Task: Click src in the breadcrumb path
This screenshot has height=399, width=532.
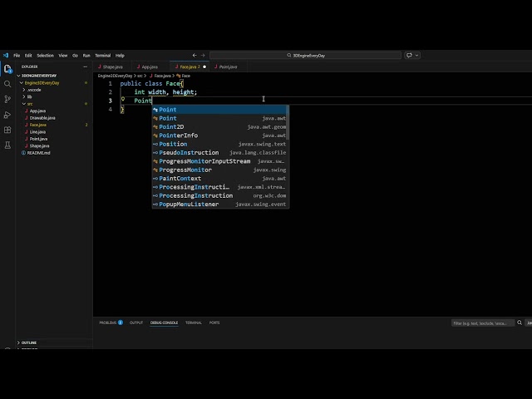Action: click(x=140, y=76)
